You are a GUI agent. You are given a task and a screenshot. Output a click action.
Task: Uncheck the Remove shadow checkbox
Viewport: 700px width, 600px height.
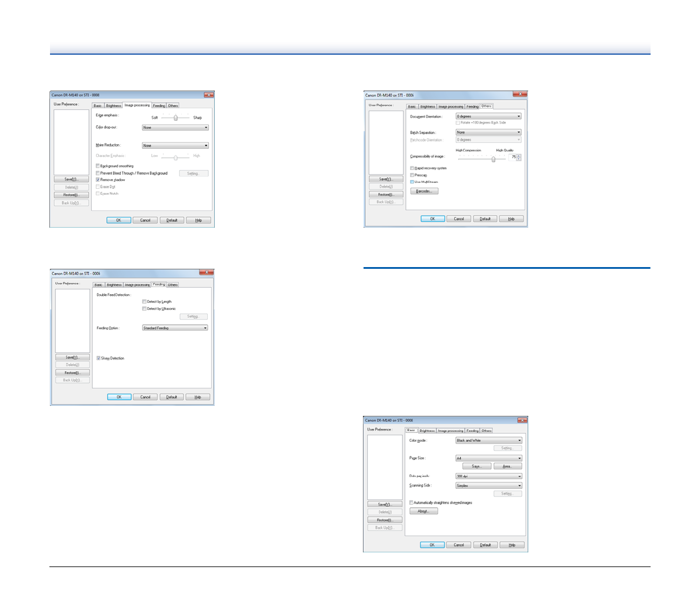pyautogui.click(x=98, y=180)
